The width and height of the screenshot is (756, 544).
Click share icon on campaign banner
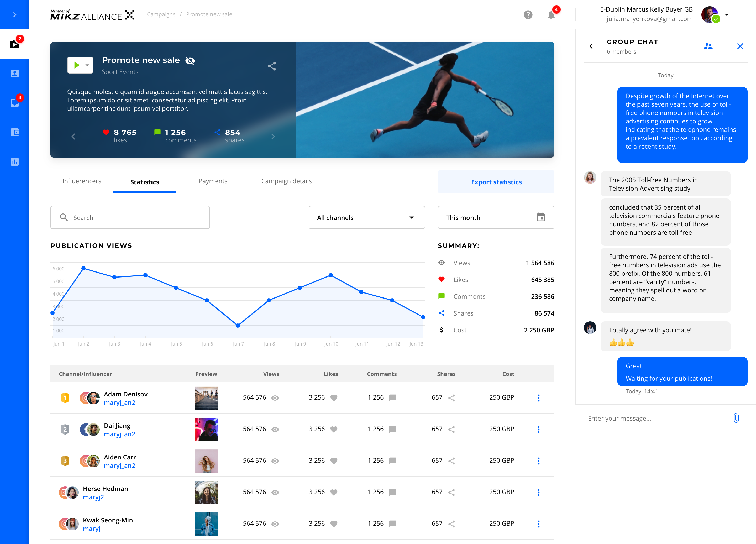point(272,66)
